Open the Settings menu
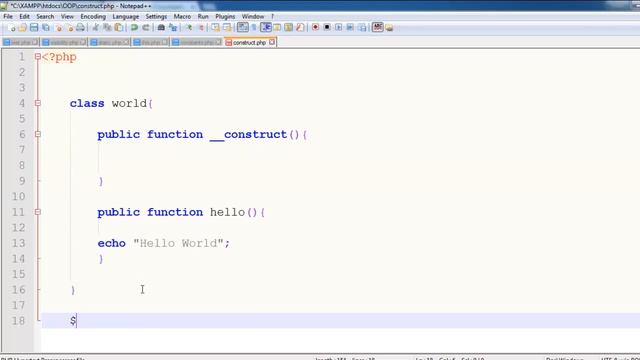640x360 pixels. point(156,16)
